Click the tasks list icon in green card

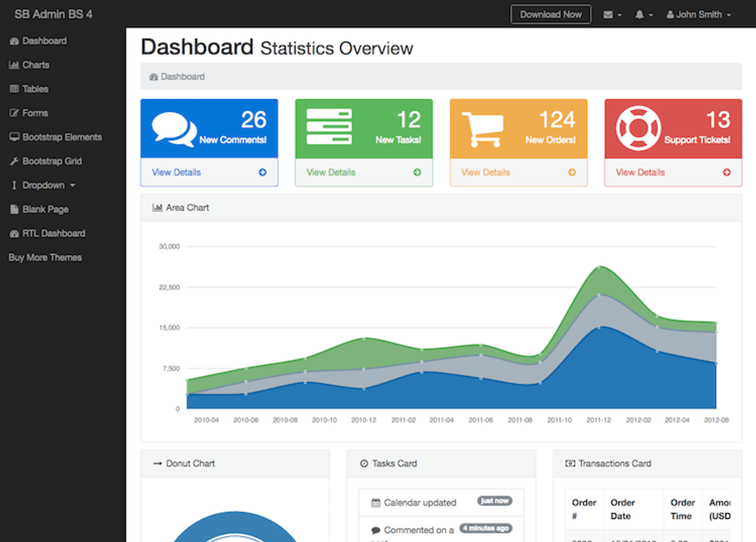point(329,127)
